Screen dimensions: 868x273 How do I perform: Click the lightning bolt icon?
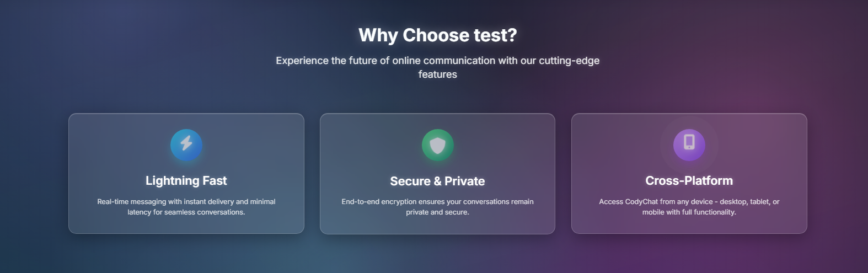coord(186,144)
